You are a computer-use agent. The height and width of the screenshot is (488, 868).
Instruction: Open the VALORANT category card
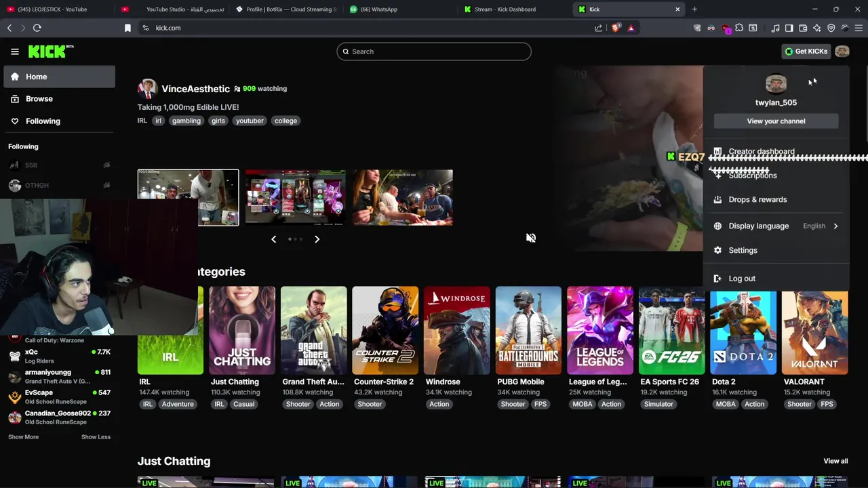pos(814,333)
